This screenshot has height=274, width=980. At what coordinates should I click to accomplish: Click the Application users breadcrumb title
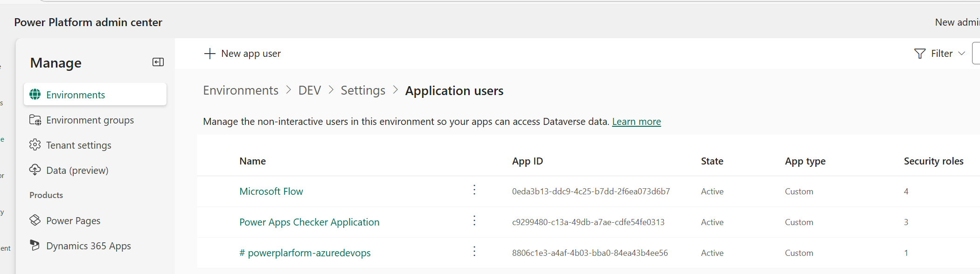click(x=454, y=91)
